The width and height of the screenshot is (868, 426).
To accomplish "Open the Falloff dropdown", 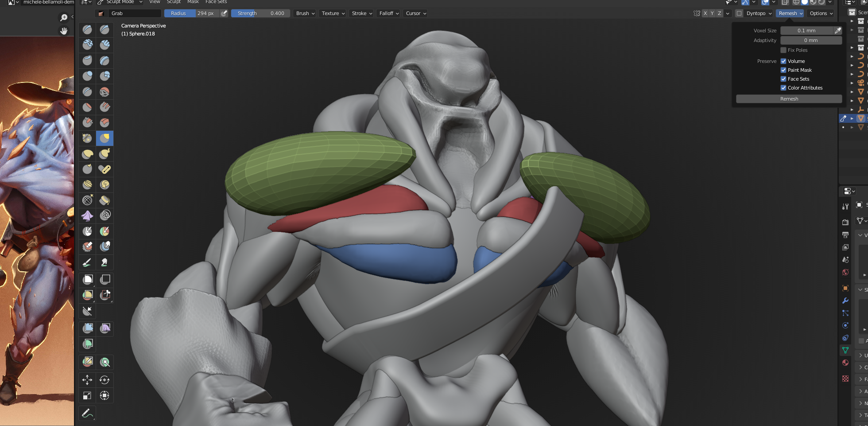I will (x=389, y=13).
